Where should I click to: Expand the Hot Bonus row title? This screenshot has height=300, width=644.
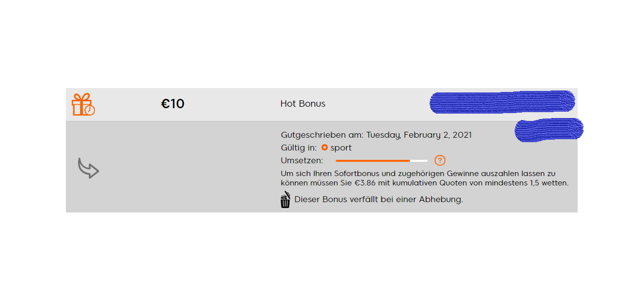303,104
